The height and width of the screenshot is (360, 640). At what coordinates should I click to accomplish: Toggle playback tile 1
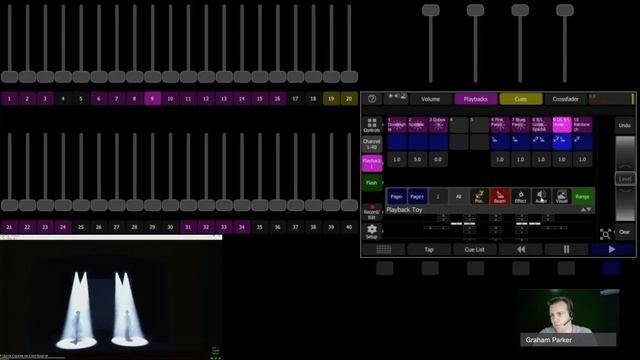coord(396,124)
